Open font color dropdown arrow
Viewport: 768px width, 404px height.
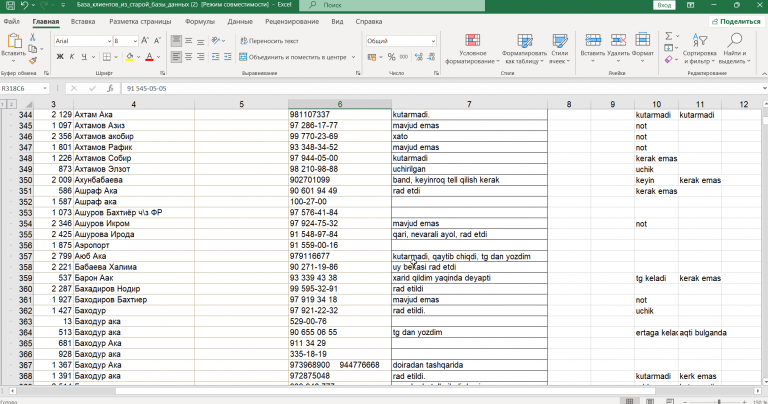tap(158, 57)
